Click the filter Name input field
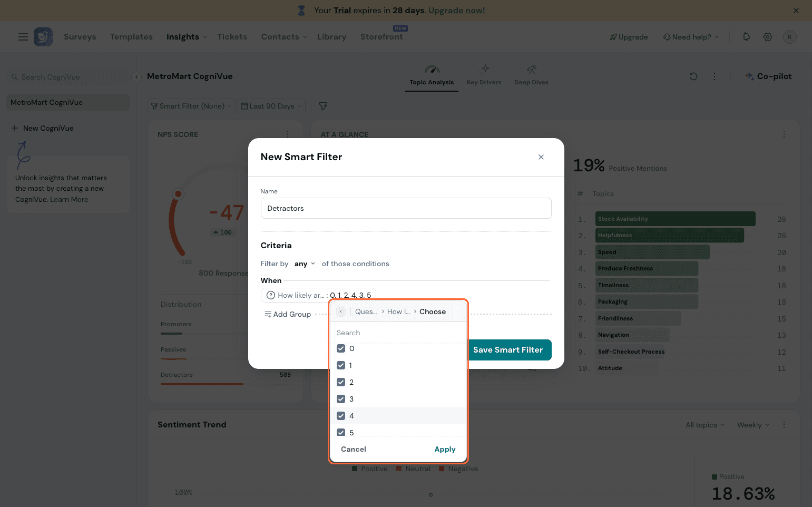 [x=406, y=208]
